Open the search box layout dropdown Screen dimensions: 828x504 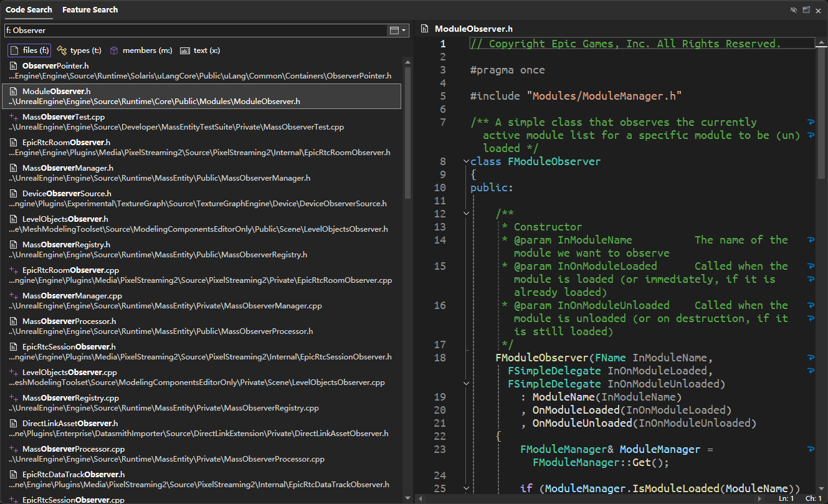point(397,30)
